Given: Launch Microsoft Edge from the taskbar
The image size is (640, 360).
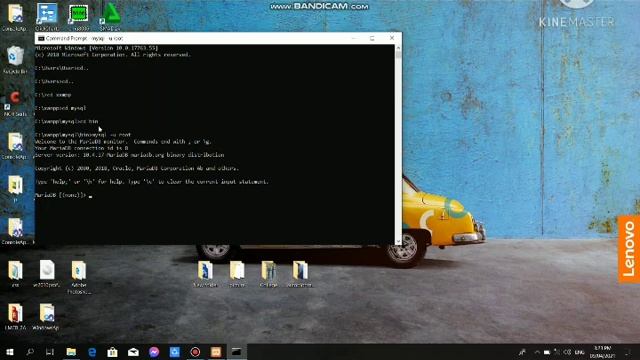Looking at the screenshot, I should pyautogui.click(x=92, y=352).
